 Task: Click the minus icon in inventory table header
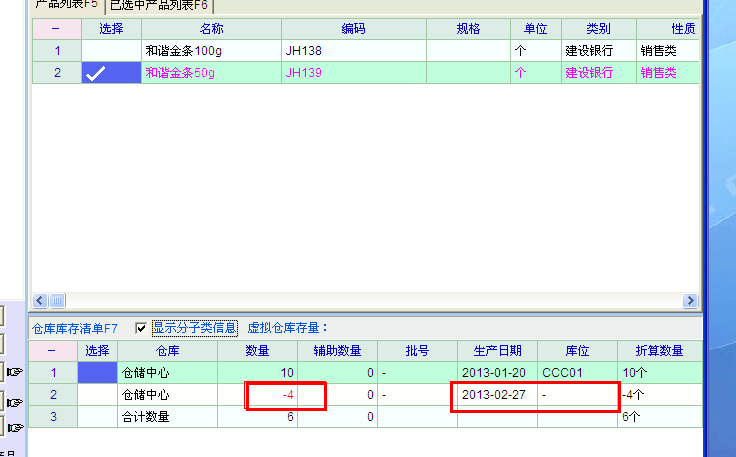(x=52, y=350)
